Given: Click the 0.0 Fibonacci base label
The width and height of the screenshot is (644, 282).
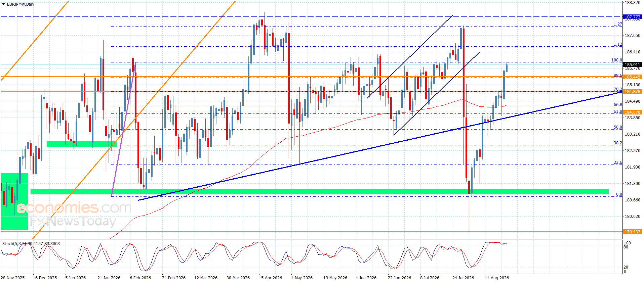Looking at the screenshot, I should coord(619,194).
